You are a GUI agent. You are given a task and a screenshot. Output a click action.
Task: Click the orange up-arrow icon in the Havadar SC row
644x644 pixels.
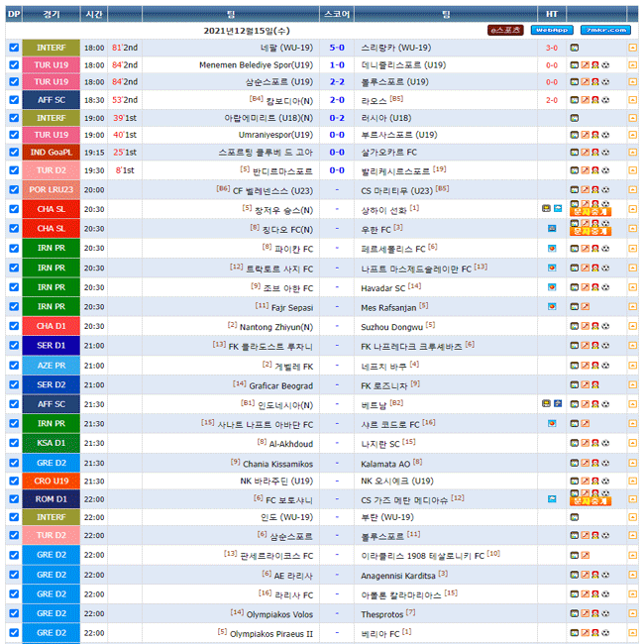632,287
